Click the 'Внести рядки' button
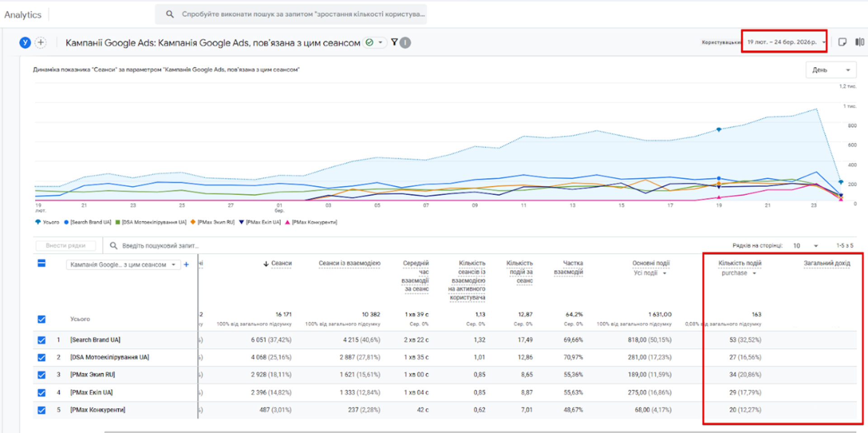 point(66,245)
